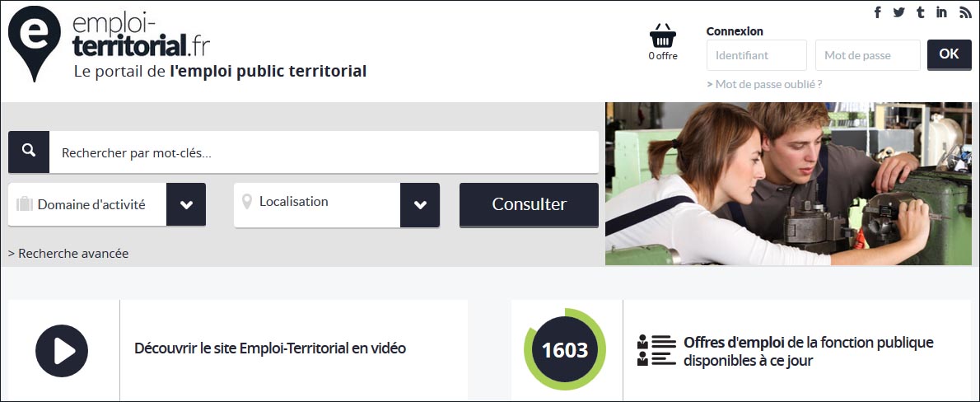
Task: Open the Mot de passe oublié link
Action: tap(764, 84)
